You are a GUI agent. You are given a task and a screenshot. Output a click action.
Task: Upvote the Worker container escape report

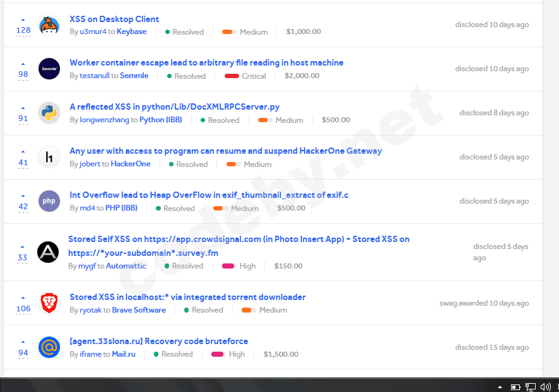coord(23,64)
